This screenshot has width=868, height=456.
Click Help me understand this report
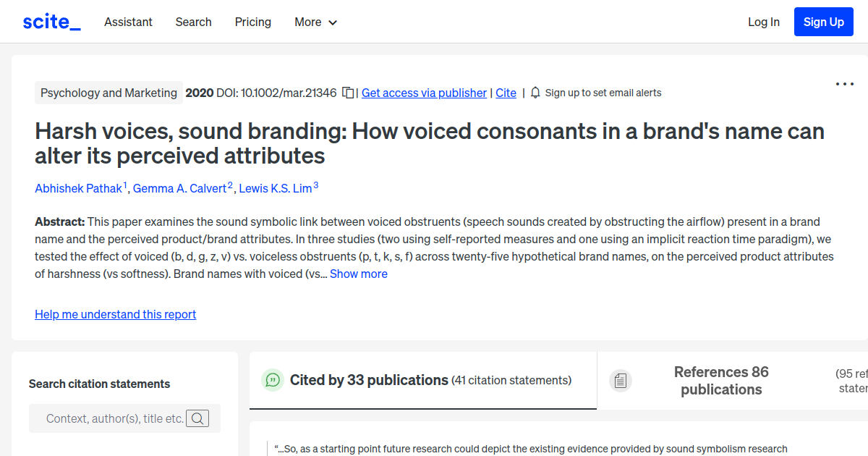click(x=115, y=314)
